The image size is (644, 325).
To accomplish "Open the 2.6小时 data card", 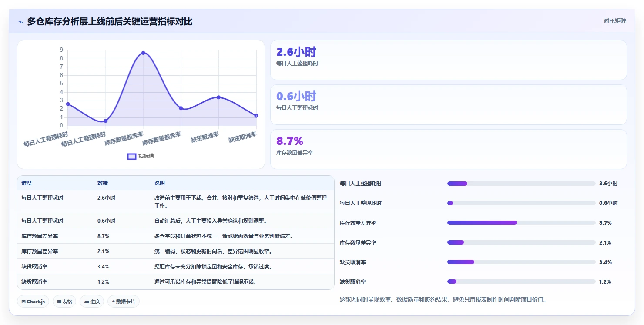I will pyautogui.click(x=449, y=60).
